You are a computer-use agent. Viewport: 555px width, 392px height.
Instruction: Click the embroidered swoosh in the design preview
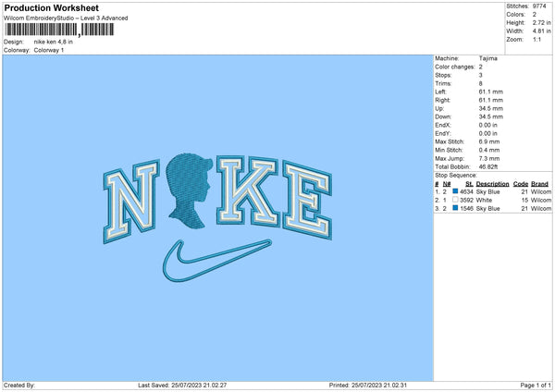216,260
